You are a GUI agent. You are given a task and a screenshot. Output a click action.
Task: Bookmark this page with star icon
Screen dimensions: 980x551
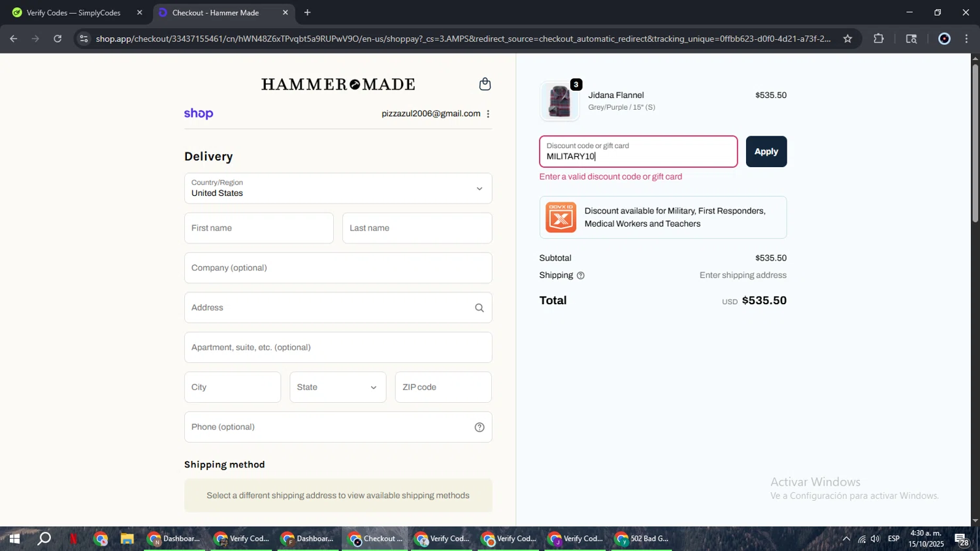[847, 39]
